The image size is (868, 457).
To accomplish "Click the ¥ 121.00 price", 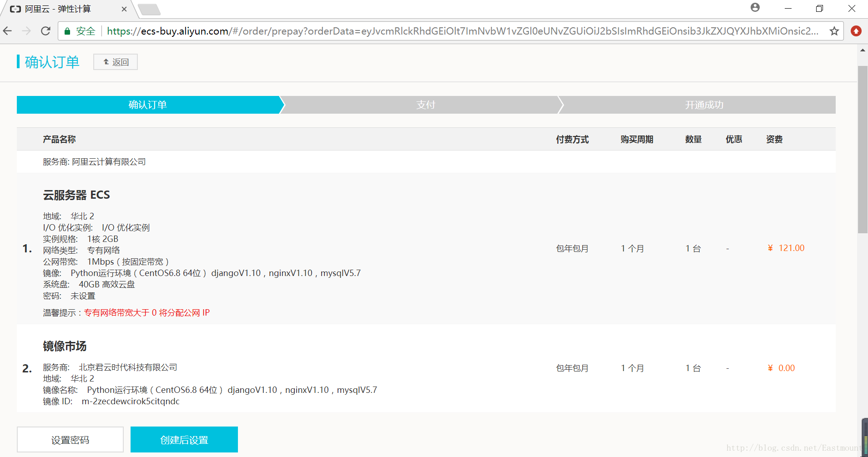I will point(786,248).
